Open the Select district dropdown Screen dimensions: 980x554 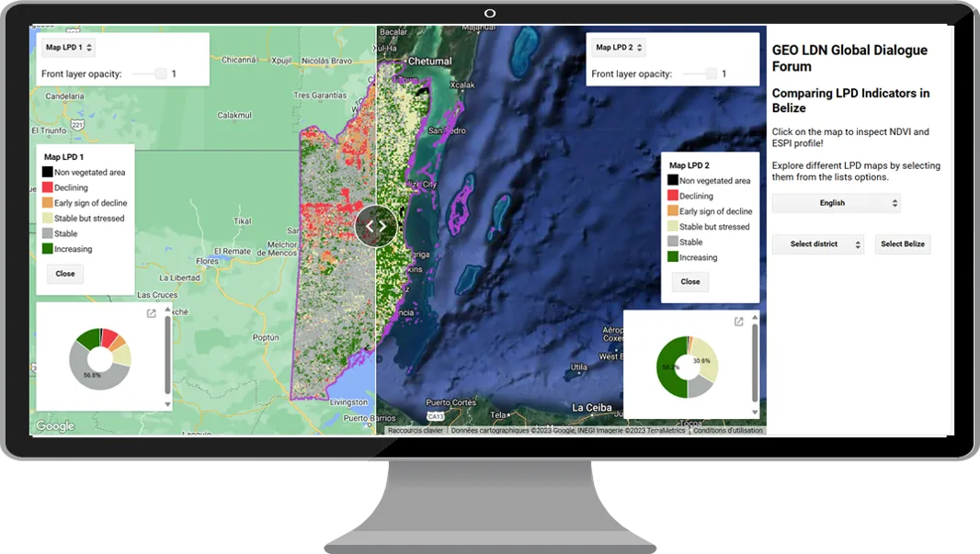(x=817, y=244)
